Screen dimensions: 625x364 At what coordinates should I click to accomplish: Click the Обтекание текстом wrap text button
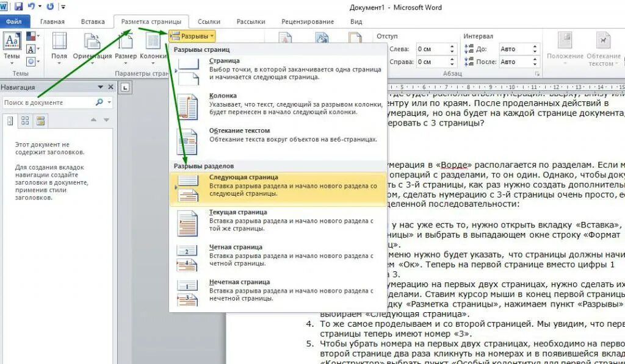[604, 49]
